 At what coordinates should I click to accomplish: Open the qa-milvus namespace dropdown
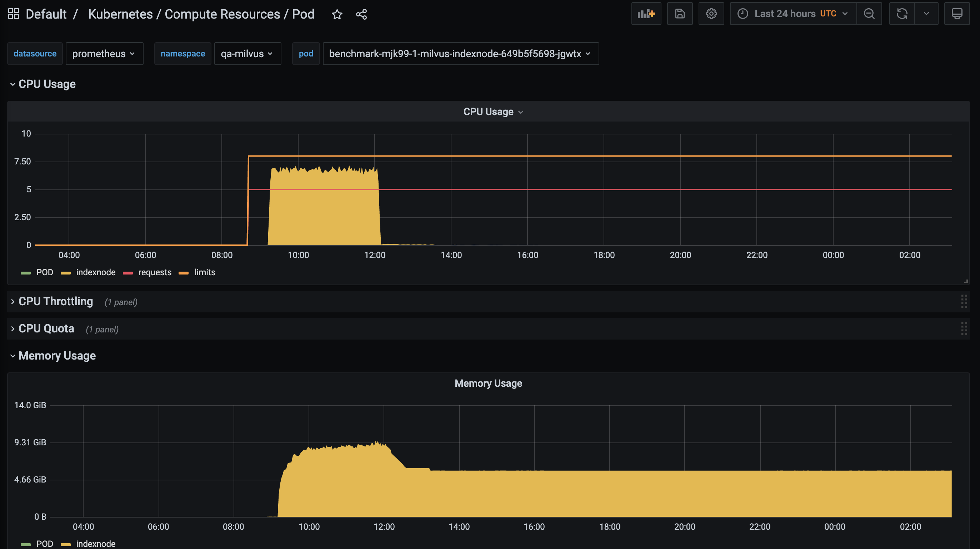[247, 54]
